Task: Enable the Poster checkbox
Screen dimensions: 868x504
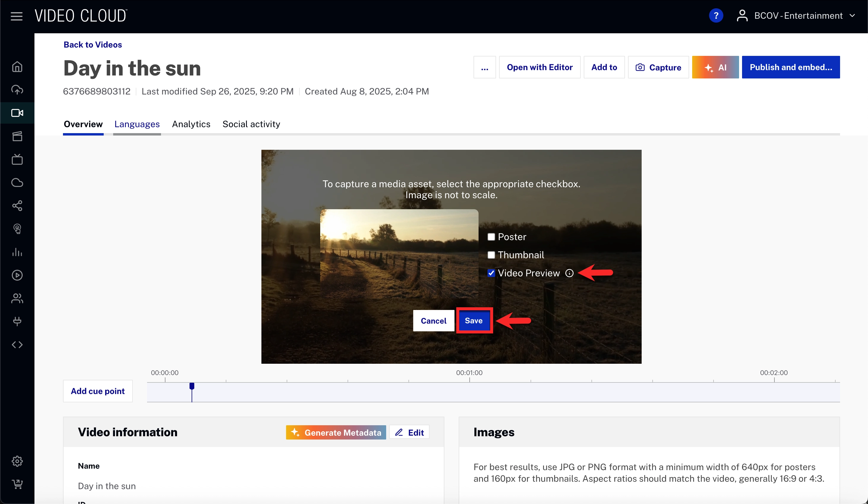Action: pyautogui.click(x=491, y=237)
